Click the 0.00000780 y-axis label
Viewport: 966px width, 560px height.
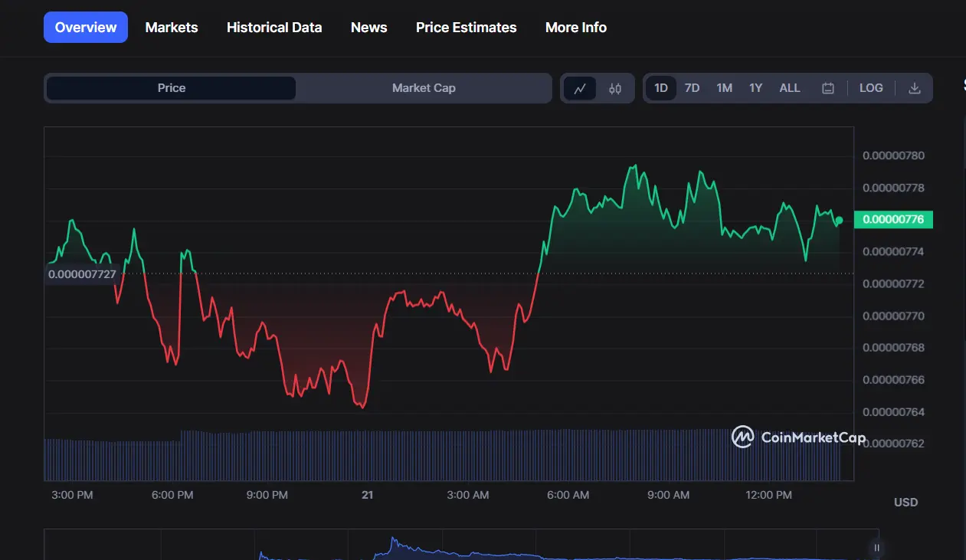tap(893, 156)
